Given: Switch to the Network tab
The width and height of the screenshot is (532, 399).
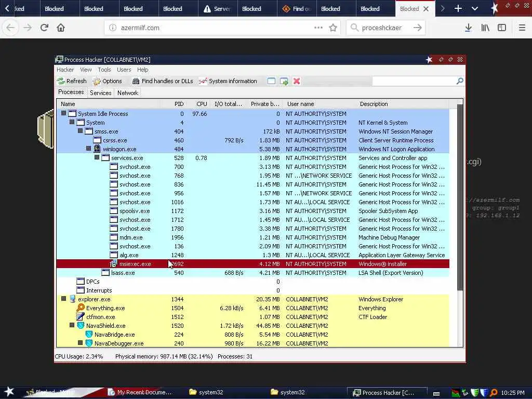Looking at the screenshot, I should (128, 92).
